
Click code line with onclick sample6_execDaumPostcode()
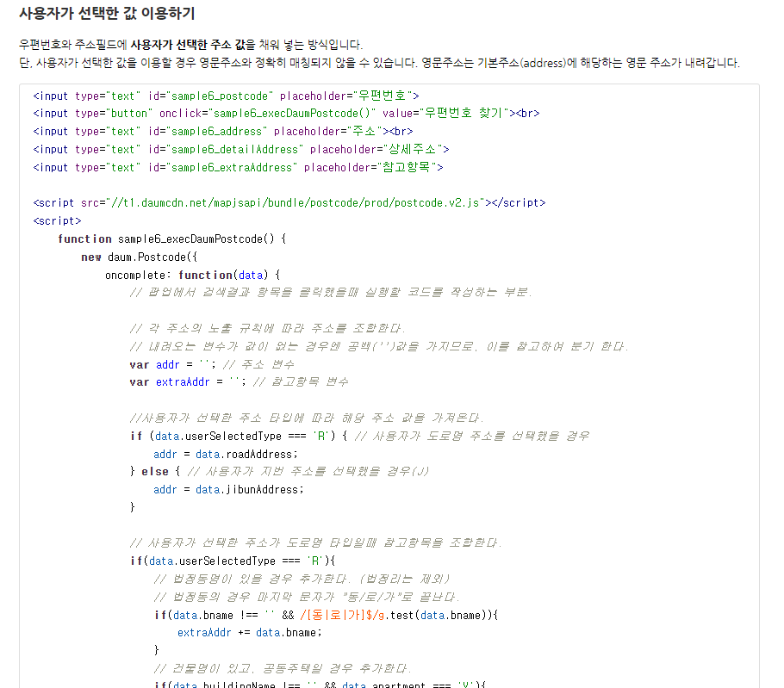pos(287,114)
